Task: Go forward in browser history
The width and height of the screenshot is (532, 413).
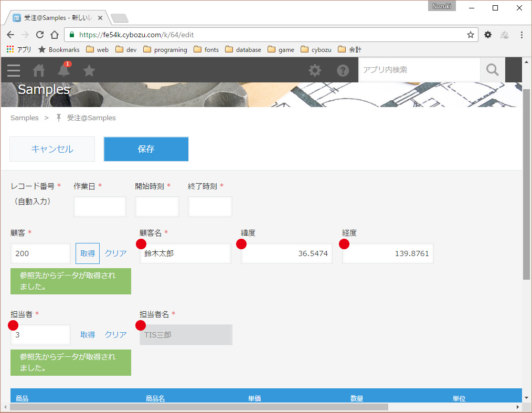Action: (x=25, y=35)
